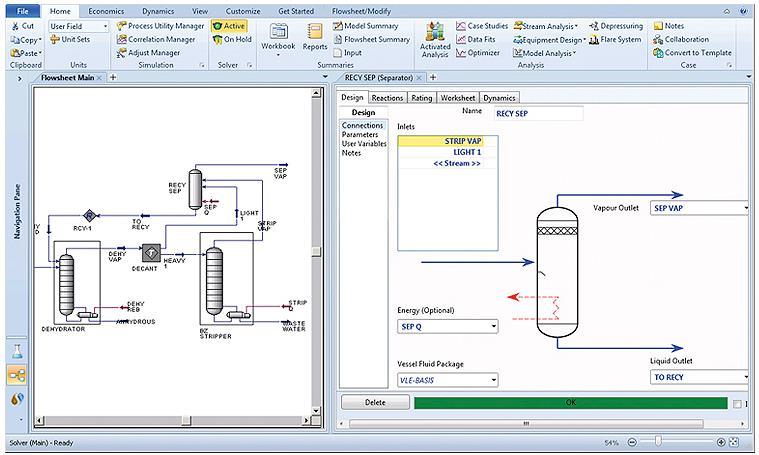Image resolution: width=759 pixels, height=455 pixels.
Task: Click the Delete button
Action: coord(375,402)
